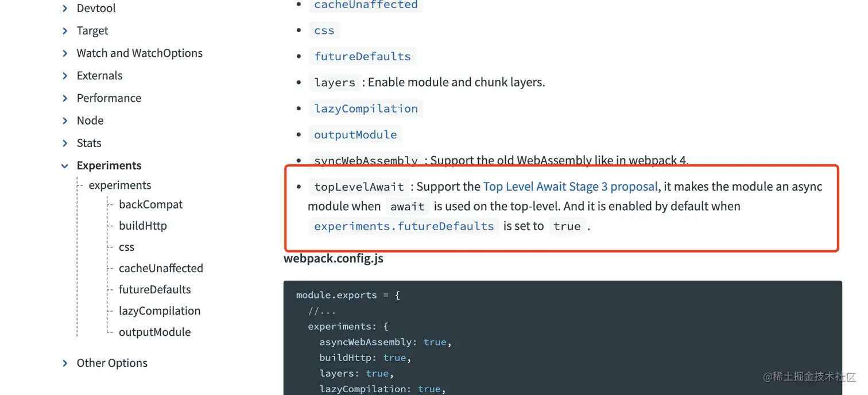Expand the Stats section chevron
The image size is (868, 395).
pyautogui.click(x=65, y=143)
